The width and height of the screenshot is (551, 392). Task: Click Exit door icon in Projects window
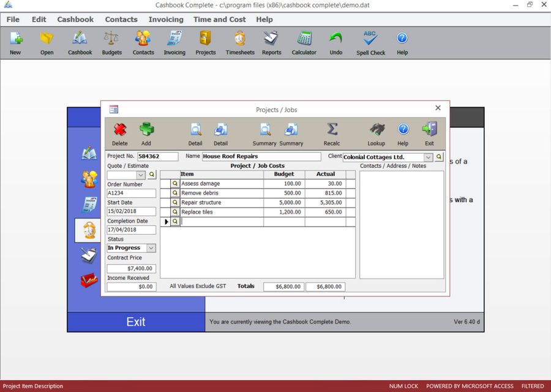coord(429,129)
